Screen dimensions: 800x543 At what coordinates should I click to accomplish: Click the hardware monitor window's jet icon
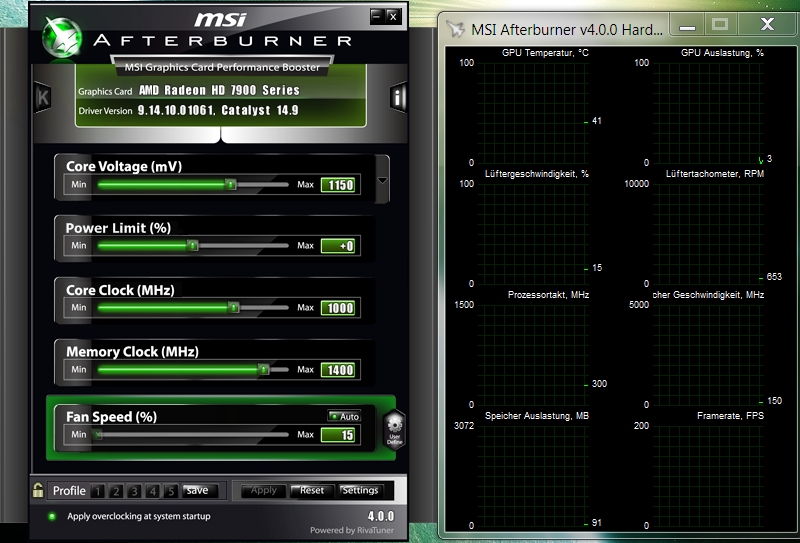pyautogui.click(x=456, y=29)
